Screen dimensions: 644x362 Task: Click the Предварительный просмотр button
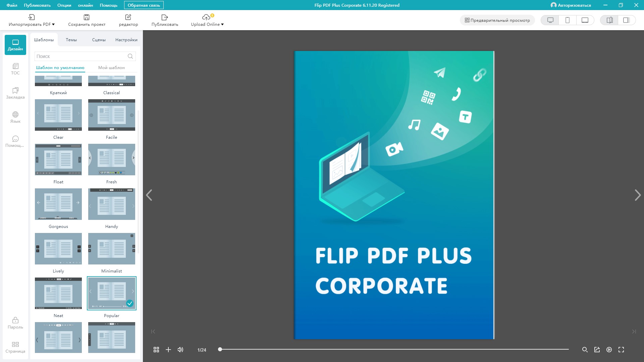click(497, 20)
